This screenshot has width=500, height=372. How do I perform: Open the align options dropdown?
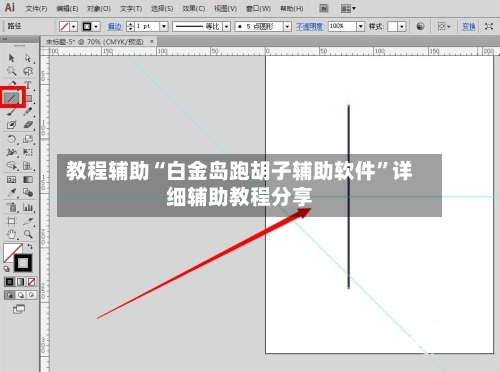[444, 26]
